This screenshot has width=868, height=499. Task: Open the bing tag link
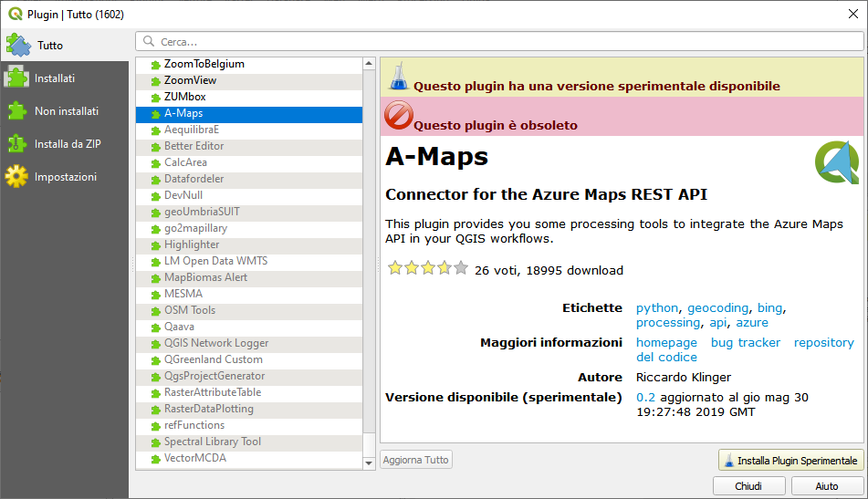click(769, 308)
